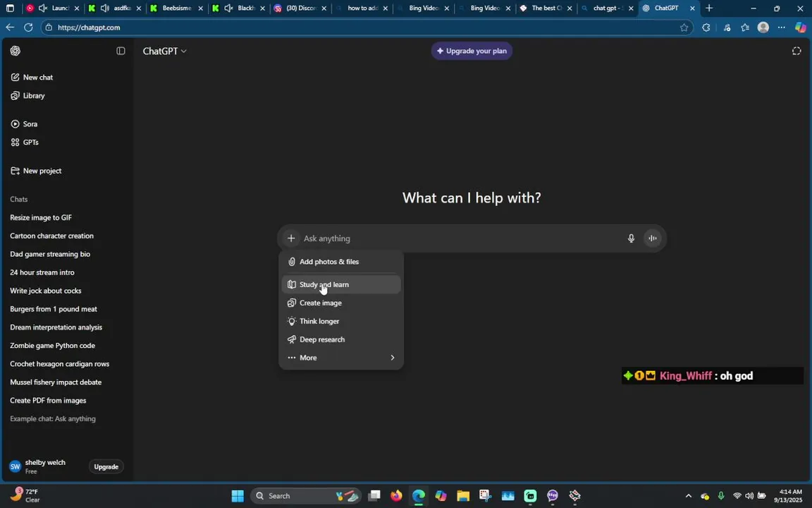Open browser extensions icon
Viewport: 812px width, 508px height.
pos(706,28)
